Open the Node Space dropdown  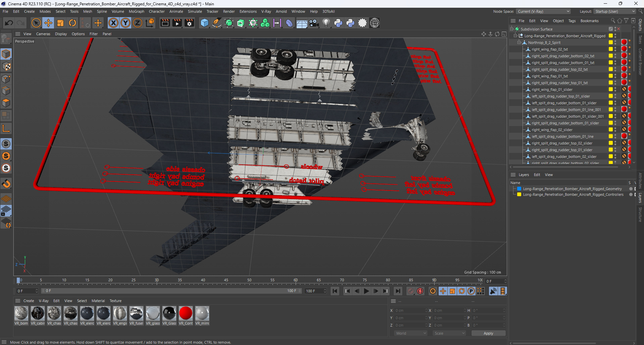[543, 11]
